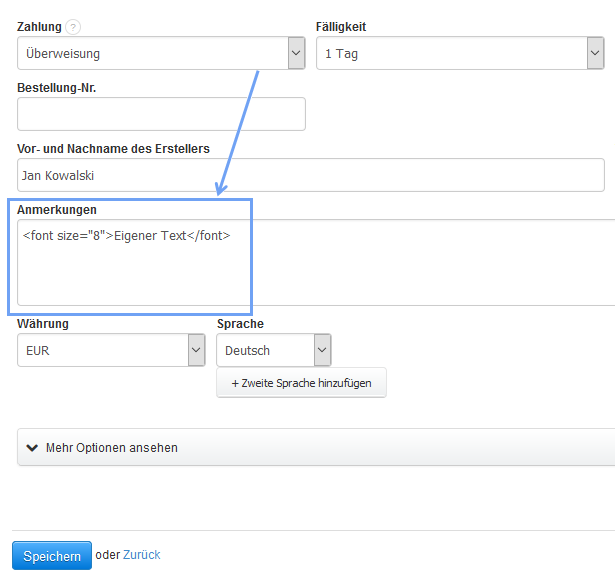The width and height of the screenshot is (615, 583).
Task: Open the Währung dropdown showing EUR
Action: point(102,351)
